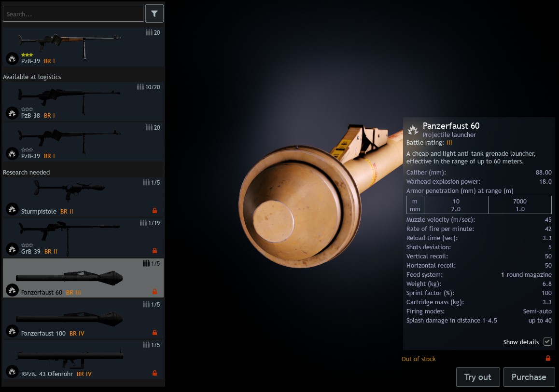The width and height of the screenshot is (559, 392).
Task: Select PzB-39 under Available at logistics
Action: point(83,142)
